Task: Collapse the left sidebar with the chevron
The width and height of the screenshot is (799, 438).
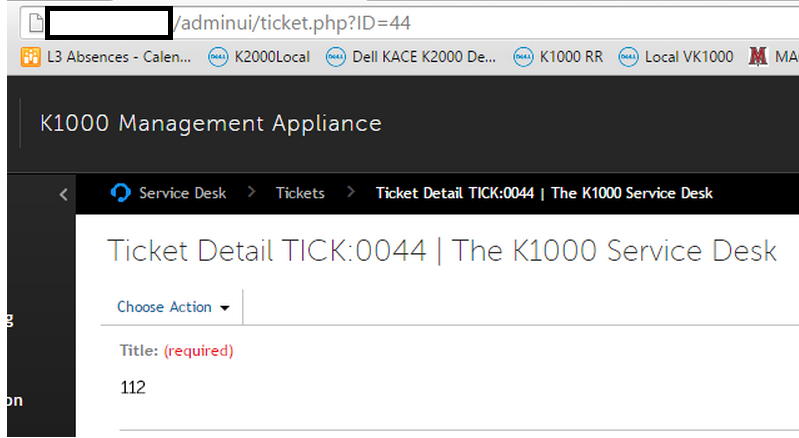Action: (64, 194)
